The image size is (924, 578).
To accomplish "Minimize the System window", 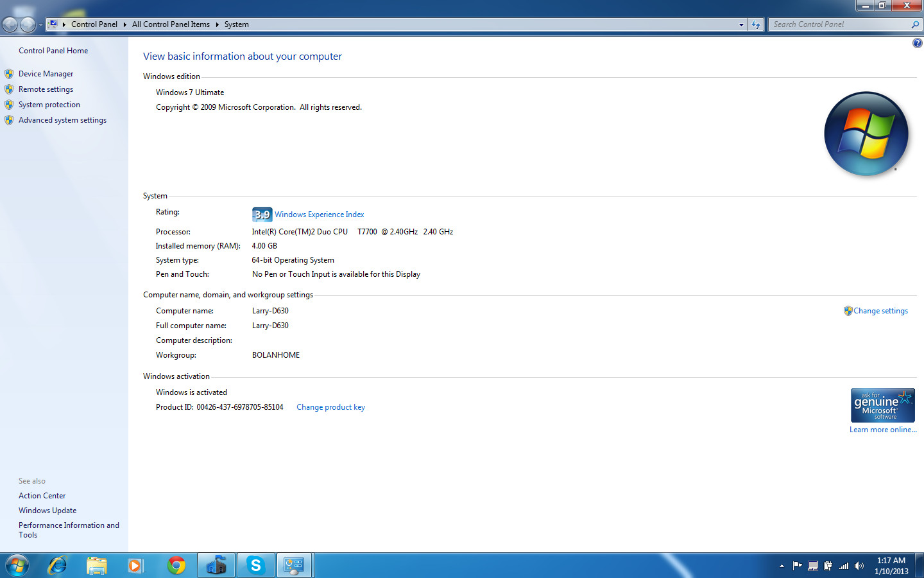I will point(865,5).
